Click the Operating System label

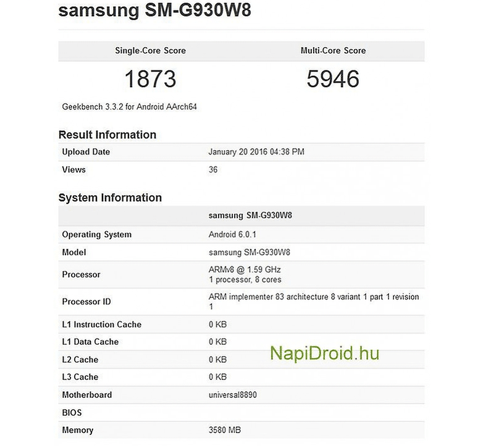[97, 235]
